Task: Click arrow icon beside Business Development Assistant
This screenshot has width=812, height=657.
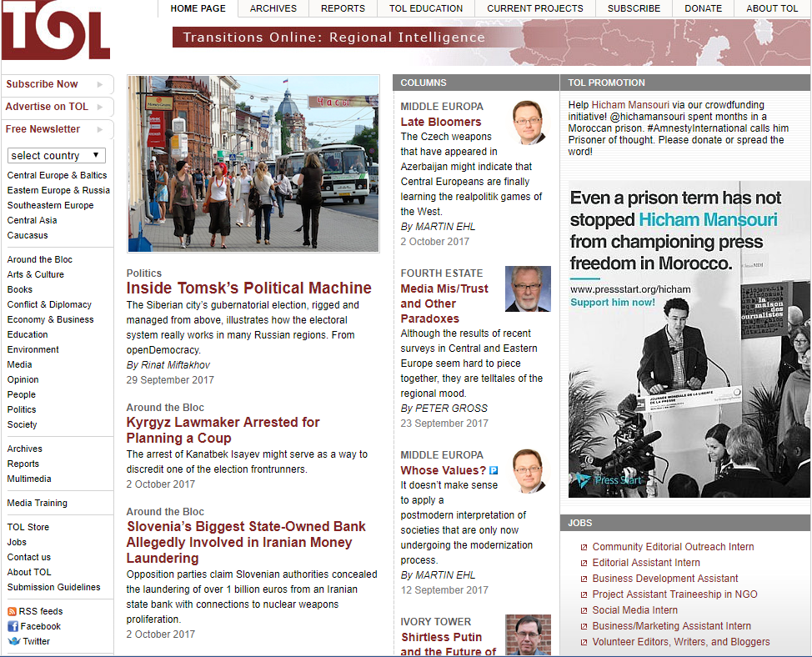Action: pyautogui.click(x=584, y=579)
